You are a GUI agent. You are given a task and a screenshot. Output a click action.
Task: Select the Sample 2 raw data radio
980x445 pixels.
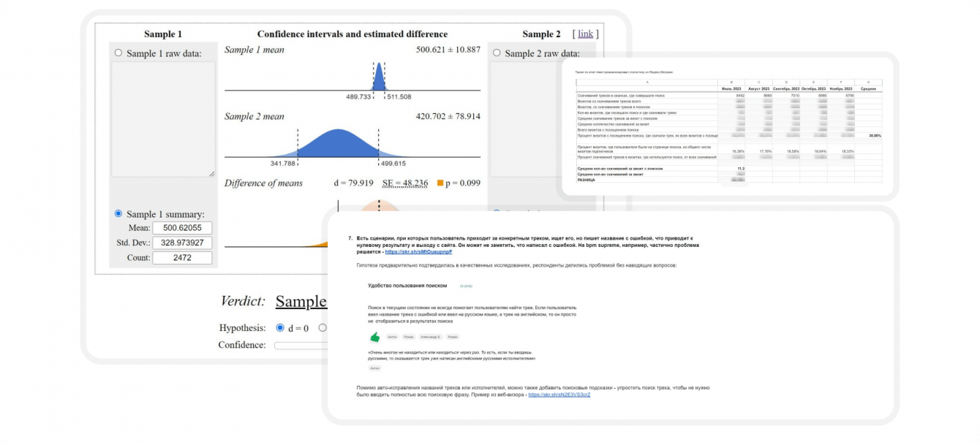[x=497, y=53]
